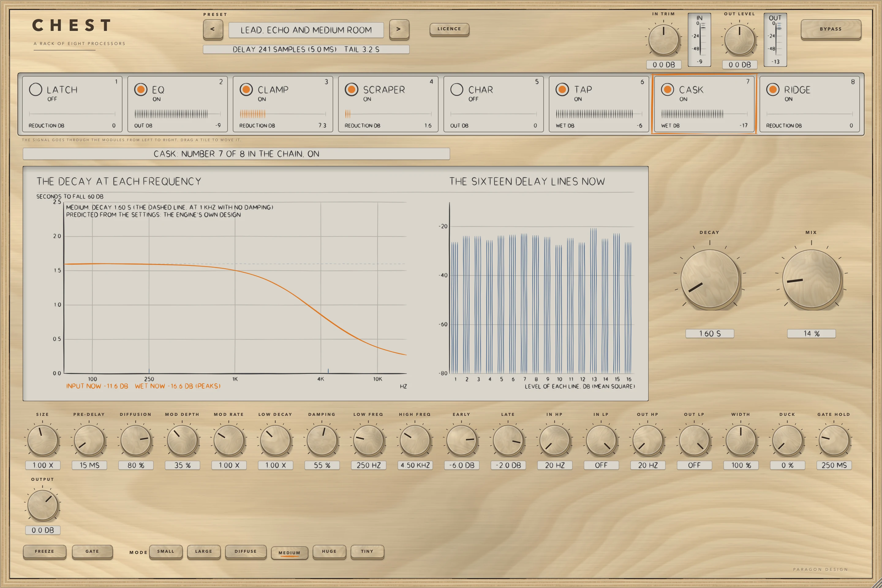Click the 15 MS pre-delay value
The image size is (882, 588).
click(x=89, y=465)
